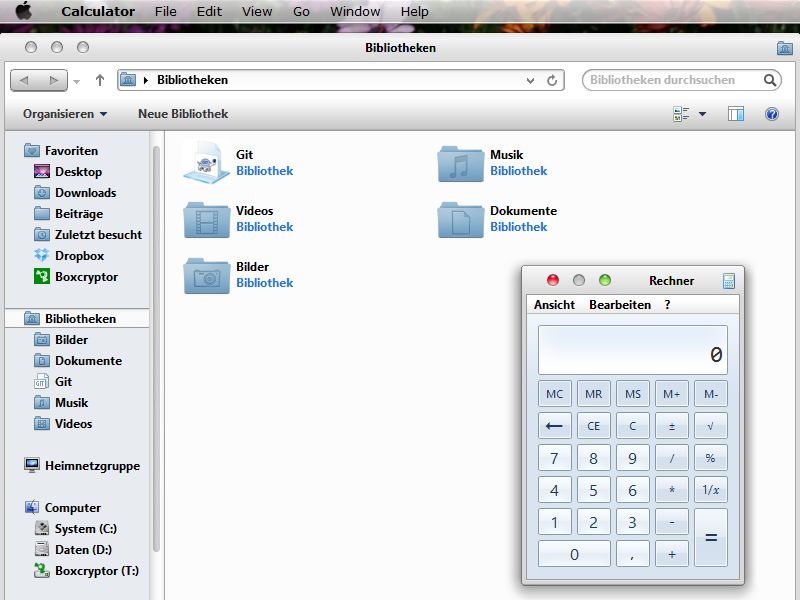
Task: Click the MC memory clear key
Action: pos(555,393)
